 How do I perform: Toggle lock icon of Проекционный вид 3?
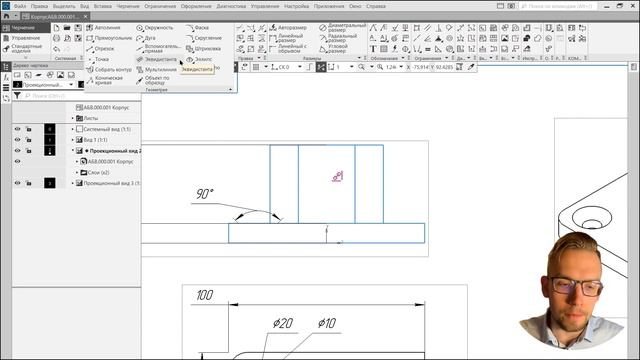click(29, 183)
